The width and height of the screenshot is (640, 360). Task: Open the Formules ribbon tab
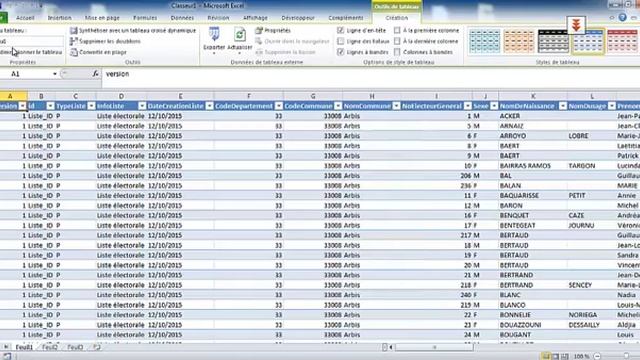[145, 18]
